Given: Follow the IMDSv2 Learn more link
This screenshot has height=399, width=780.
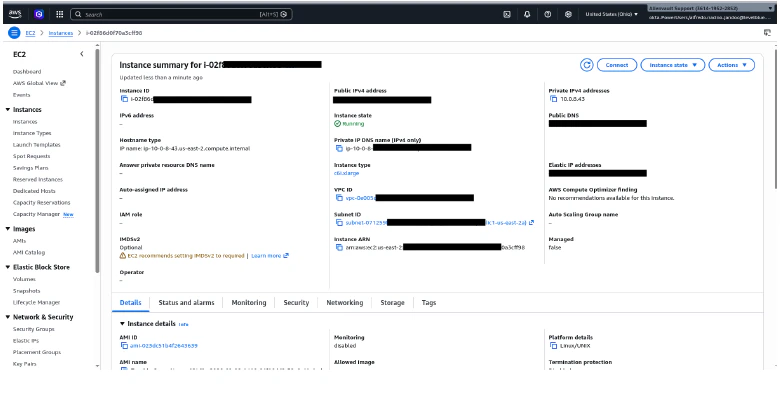Looking at the screenshot, I should coord(266,256).
